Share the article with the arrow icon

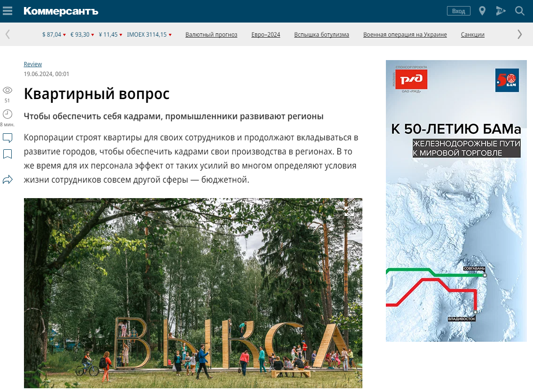tap(8, 179)
